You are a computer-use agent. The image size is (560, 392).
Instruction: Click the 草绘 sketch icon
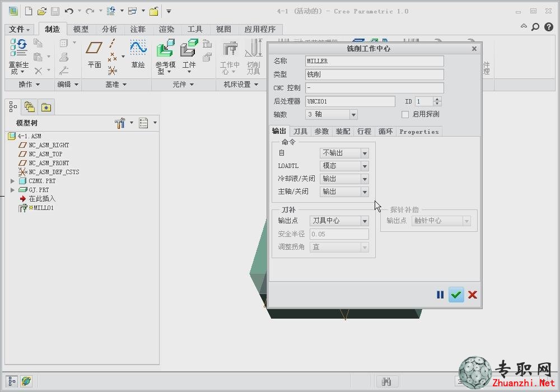(x=138, y=48)
